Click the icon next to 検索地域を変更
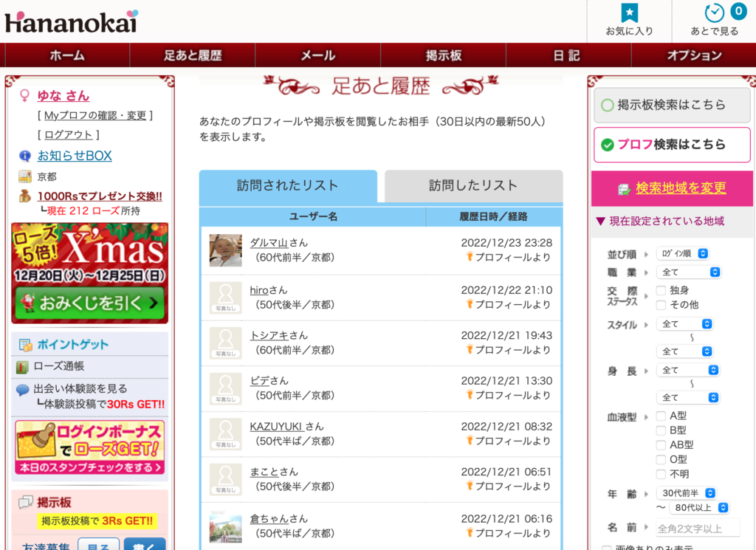Viewport: 756px width, 550px height. tap(625, 189)
